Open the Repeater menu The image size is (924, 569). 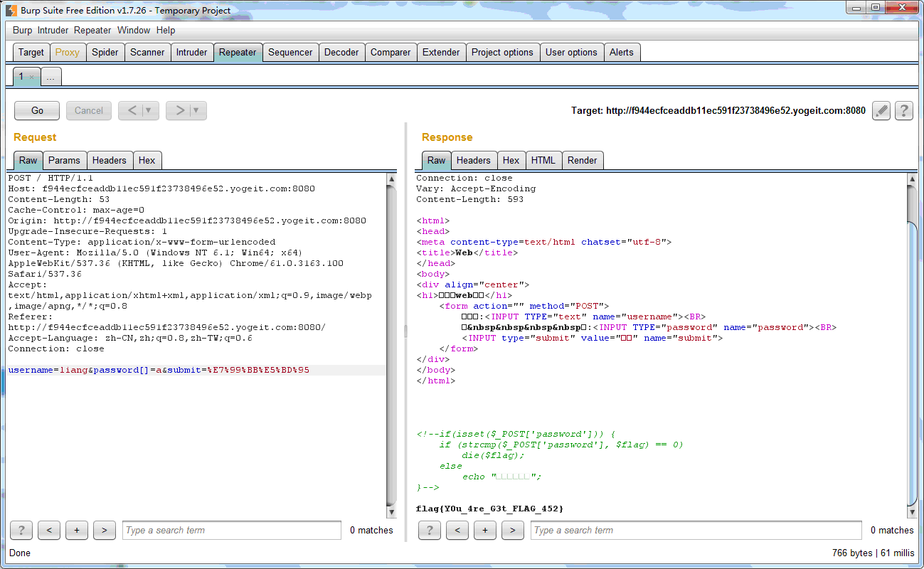point(92,31)
